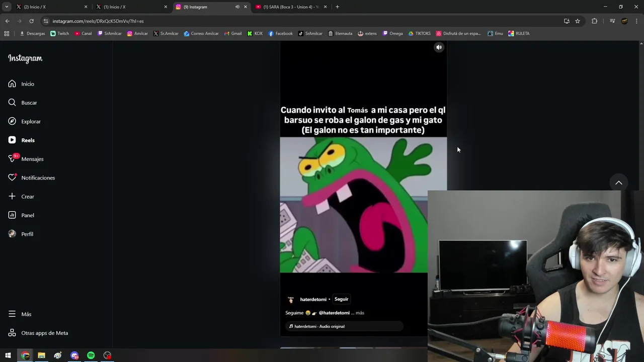Go back in browser history
Screen dimensions: 644x362
tap(7, 21)
